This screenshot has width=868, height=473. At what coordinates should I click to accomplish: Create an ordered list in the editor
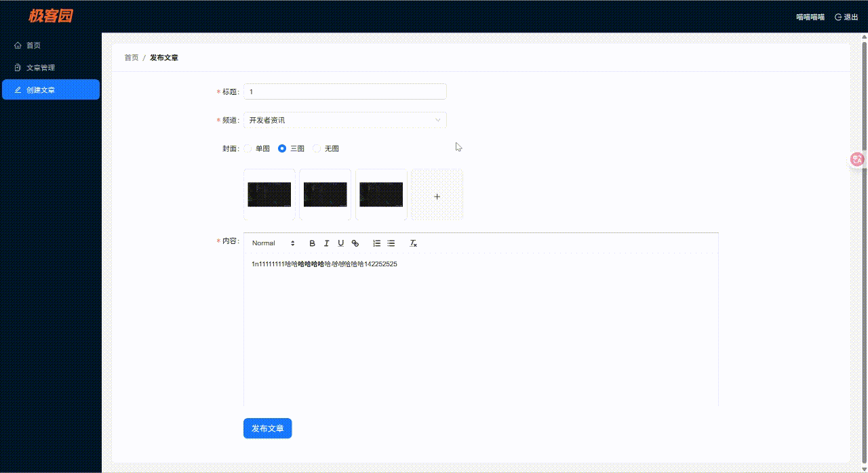(376, 243)
